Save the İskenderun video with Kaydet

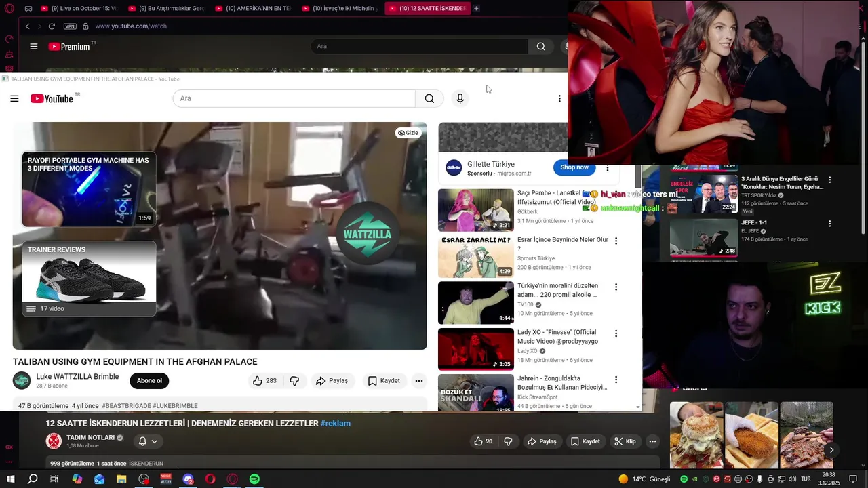pyautogui.click(x=585, y=441)
